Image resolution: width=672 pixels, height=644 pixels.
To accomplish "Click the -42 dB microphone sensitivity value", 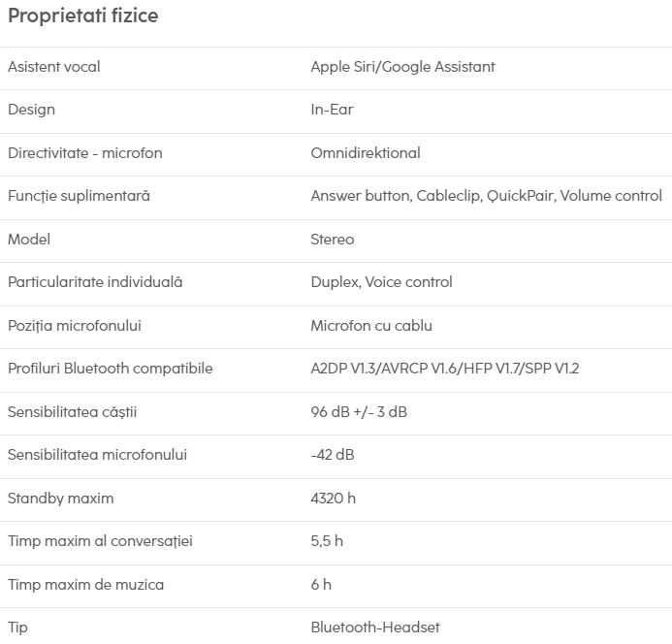I will pyautogui.click(x=333, y=455).
